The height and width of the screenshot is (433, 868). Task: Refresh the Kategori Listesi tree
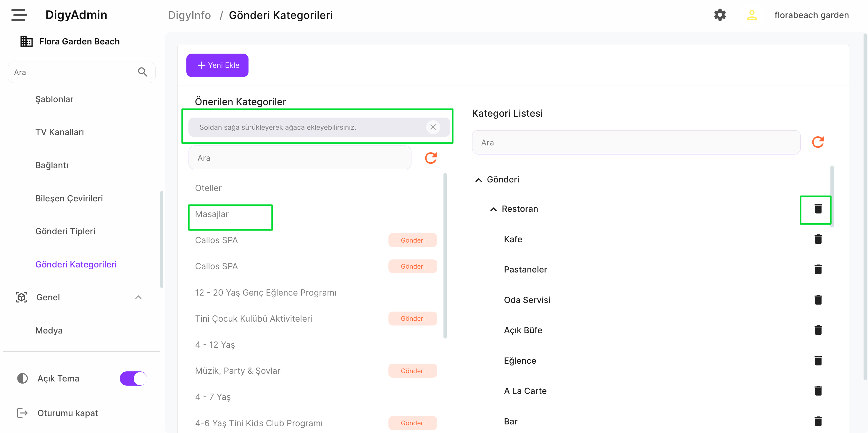click(x=818, y=142)
